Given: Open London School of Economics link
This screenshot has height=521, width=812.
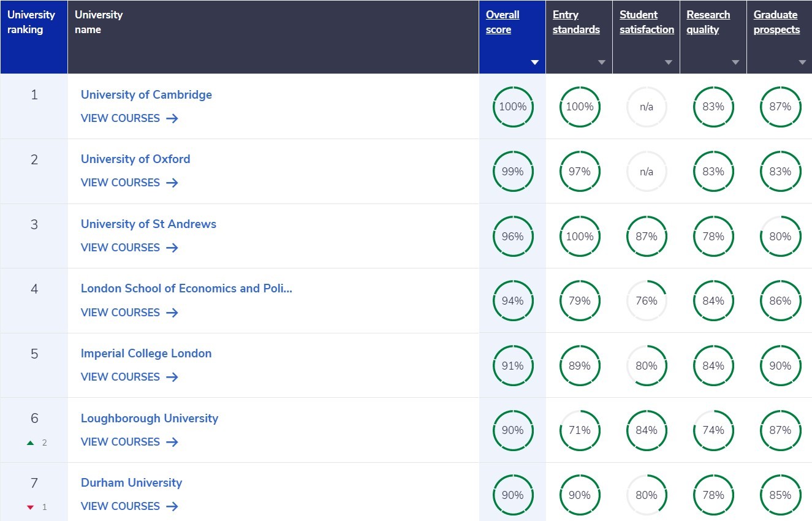Looking at the screenshot, I should pyautogui.click(x=186, y=288).
